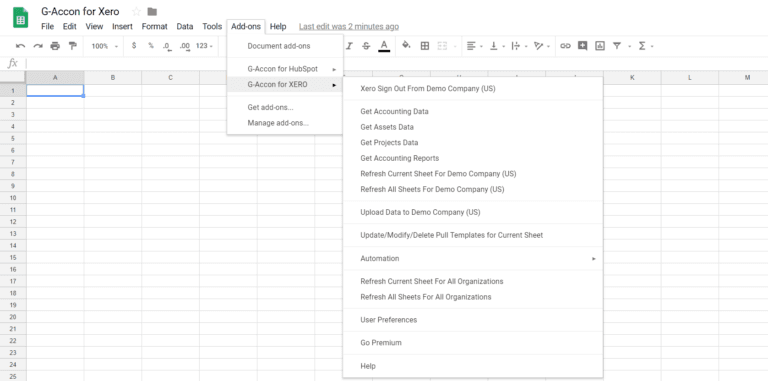Decrease decimal places
Viewport: 768px width, 381px height.
point(168,46)
